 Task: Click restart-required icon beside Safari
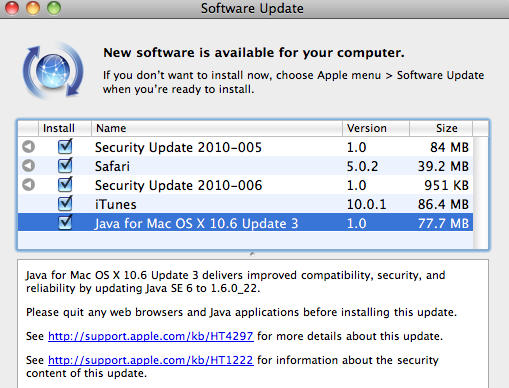pyautogui.click(x=28, y=166)
